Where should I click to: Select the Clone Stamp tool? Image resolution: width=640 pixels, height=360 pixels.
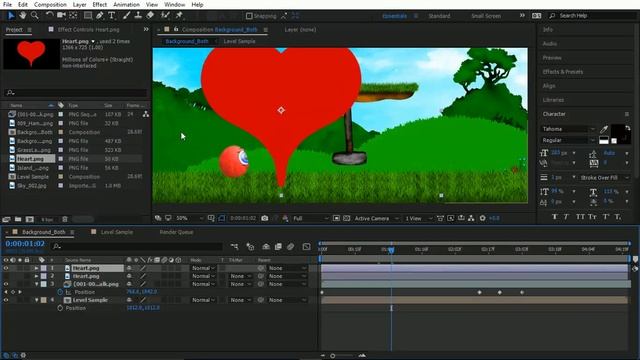(x=138, y=16)
